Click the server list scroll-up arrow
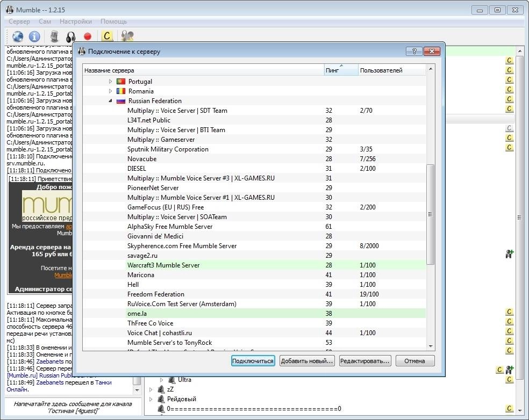This screenshot has width=529, height=420. click(x=431, y=69)
